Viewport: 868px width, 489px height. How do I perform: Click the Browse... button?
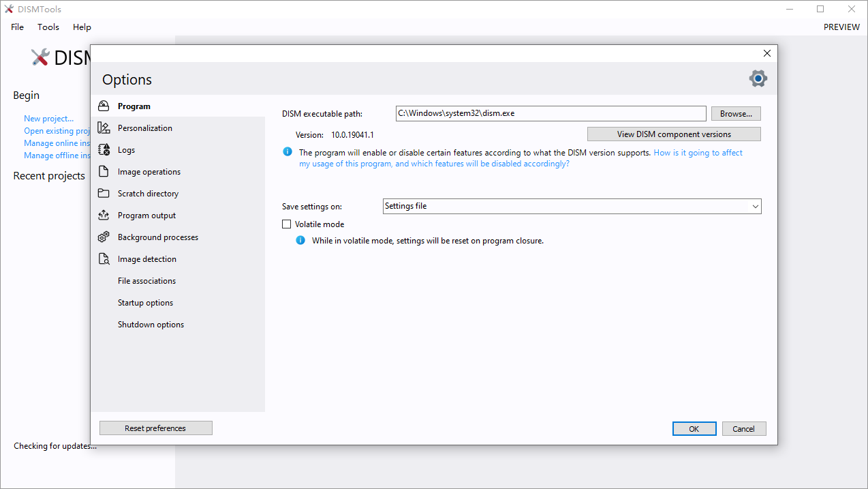click(736, 114)
